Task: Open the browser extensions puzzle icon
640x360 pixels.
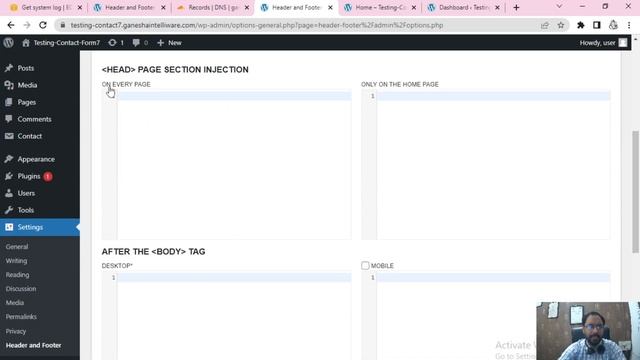Action: pyautogui.click(x=580, y=25)
